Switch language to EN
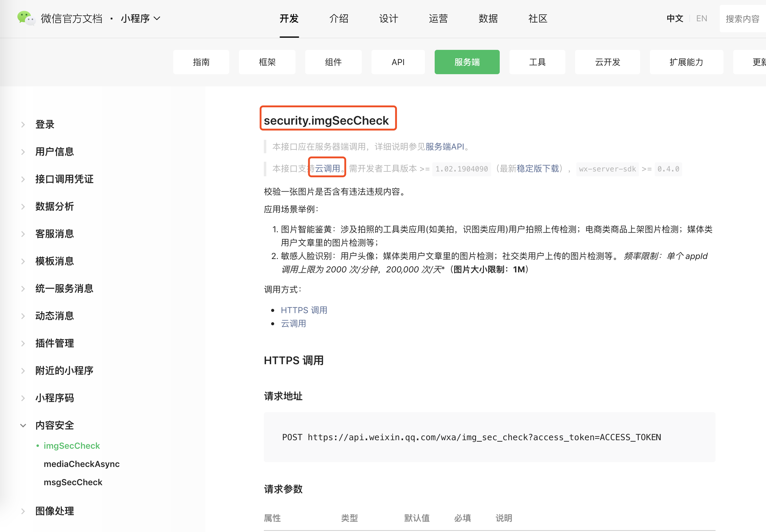 click(x=702, y=19)
